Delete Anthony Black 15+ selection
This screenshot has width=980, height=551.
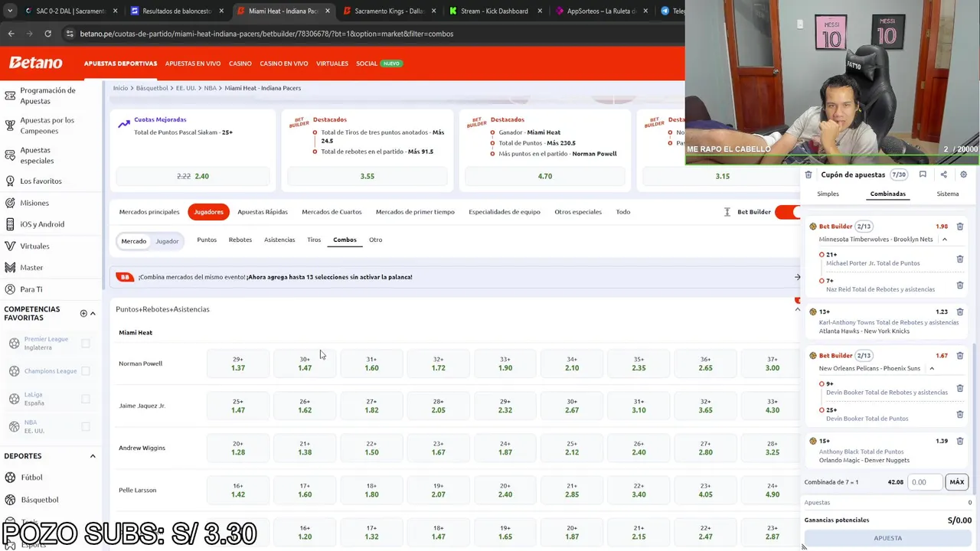pos(959,442)
